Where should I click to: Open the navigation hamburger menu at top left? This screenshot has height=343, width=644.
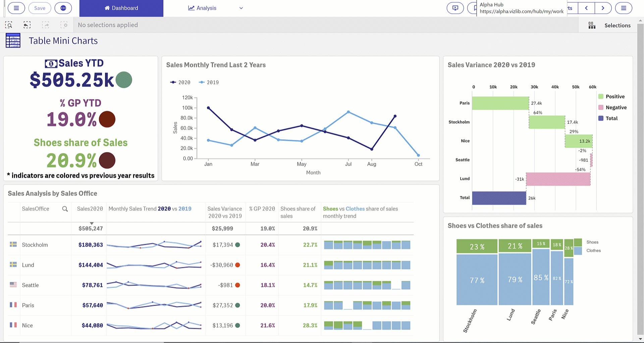pyautogui.click(x=16, y=8)
